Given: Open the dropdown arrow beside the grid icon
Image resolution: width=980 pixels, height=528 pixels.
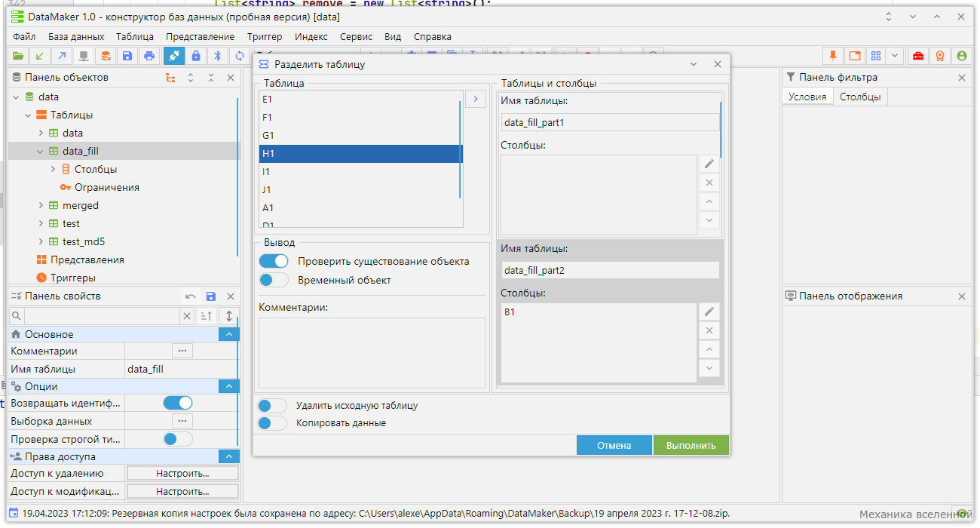Looking at the screenshot, I should pos(895,56).
